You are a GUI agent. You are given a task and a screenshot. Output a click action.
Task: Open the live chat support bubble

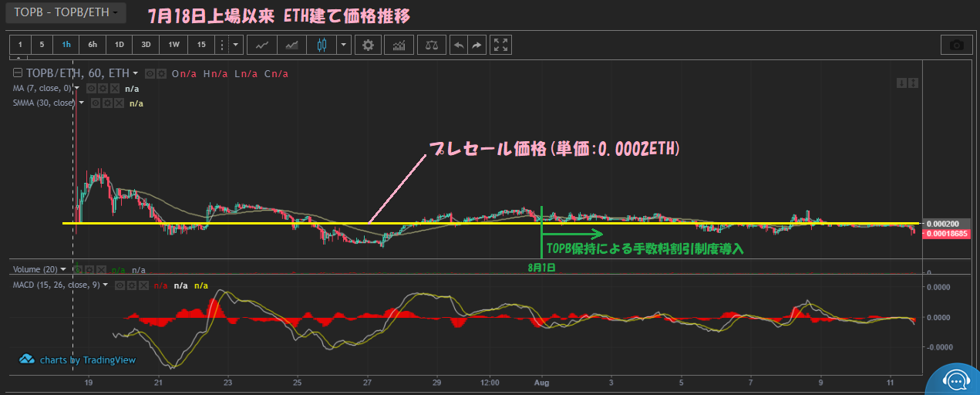click(956, 379)
